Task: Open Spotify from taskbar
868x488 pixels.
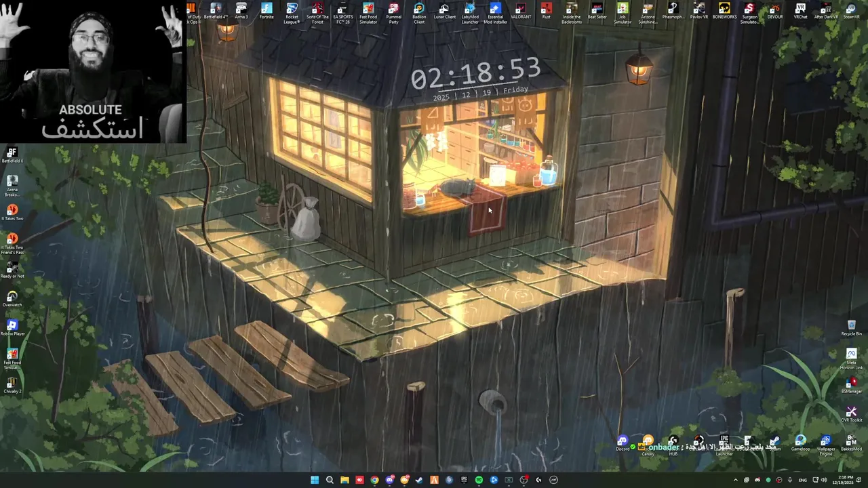Action: coord(479,480)
